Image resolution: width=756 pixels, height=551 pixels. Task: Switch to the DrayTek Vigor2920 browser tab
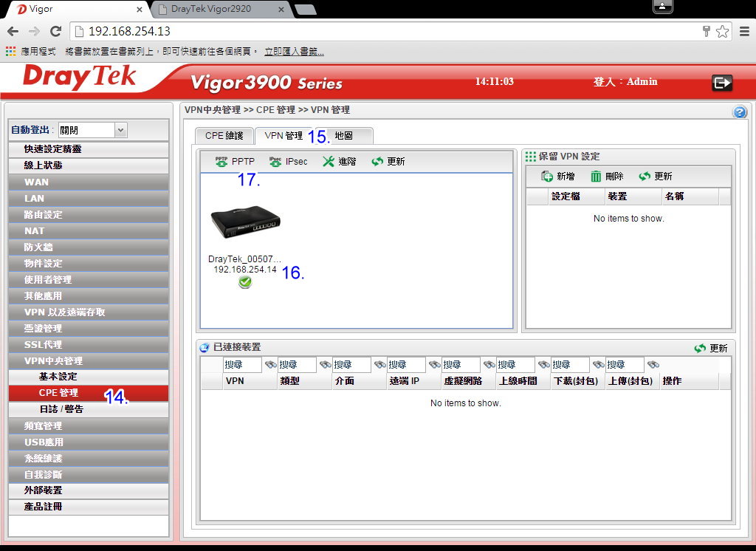coord(220,9)
